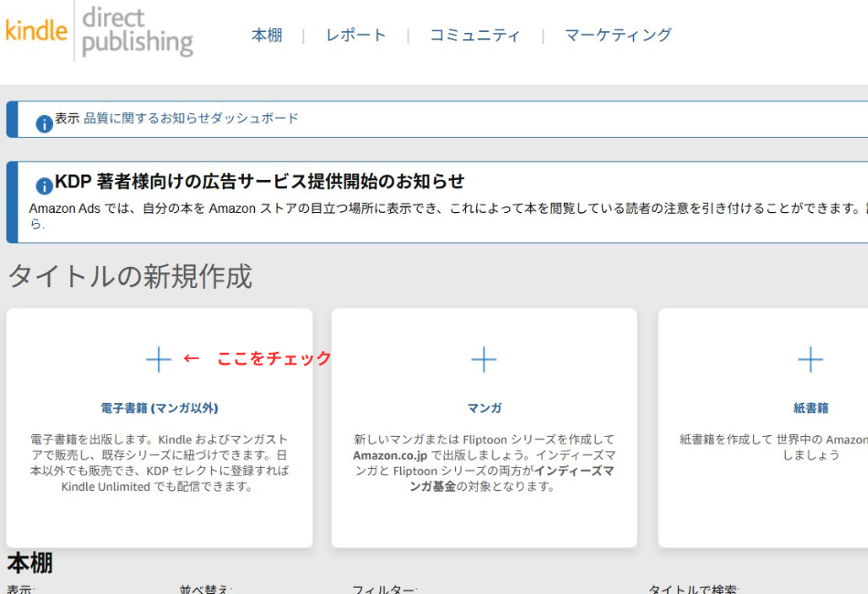
Task: Click the マンガ card title link
Action: pos(483,408)
